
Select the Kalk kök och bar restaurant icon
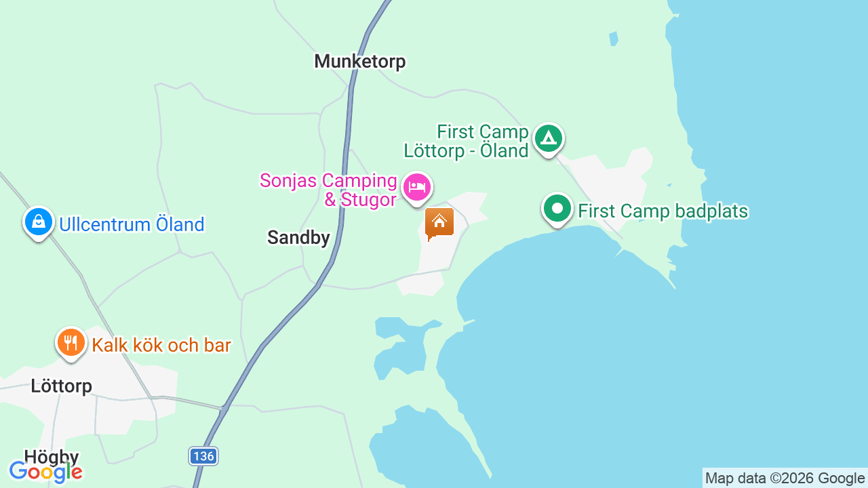(71, 344)
